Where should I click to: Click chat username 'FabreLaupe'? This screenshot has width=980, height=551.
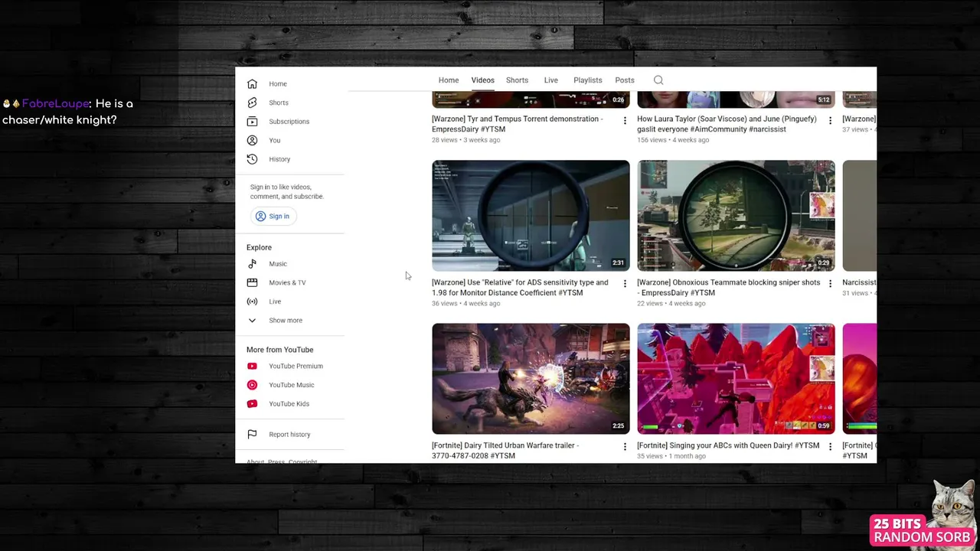point(56,103)
